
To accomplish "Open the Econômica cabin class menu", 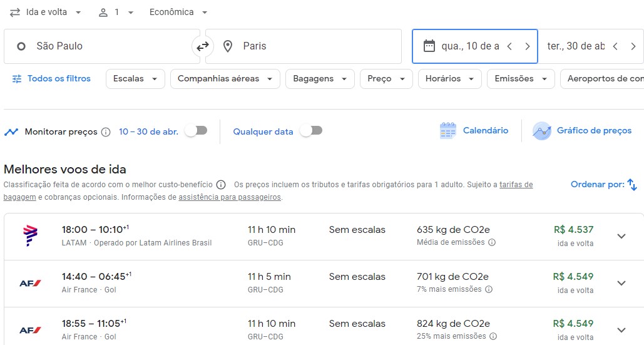I will [x=178, y=13].
